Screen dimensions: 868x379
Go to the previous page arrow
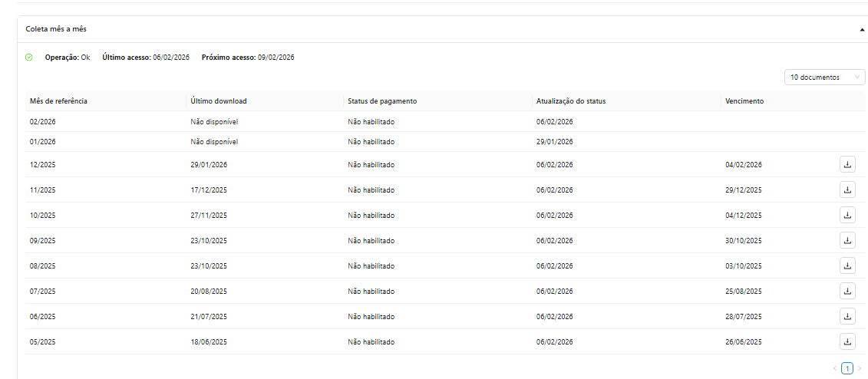coord(835,368)
